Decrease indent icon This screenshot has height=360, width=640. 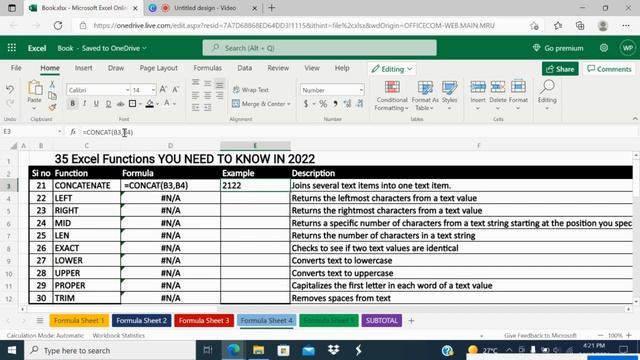pyautogui.click(x=196, y=108)
